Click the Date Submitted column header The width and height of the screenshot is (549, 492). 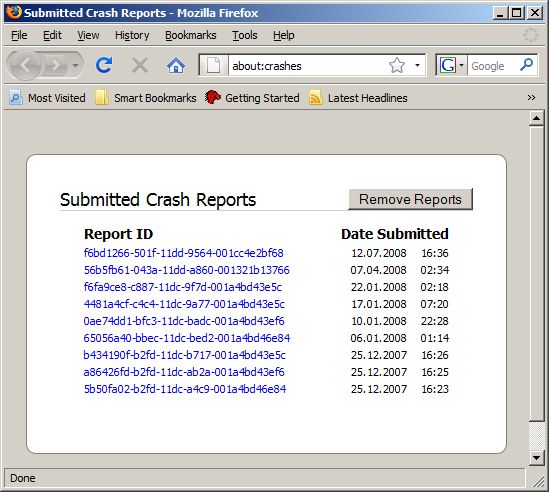click(x=395, y=234)
